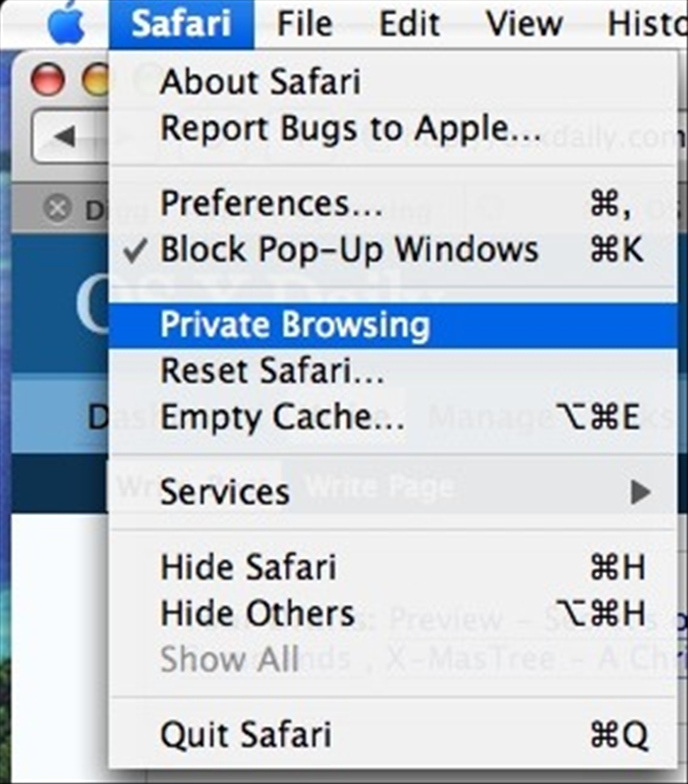Select Hide Safari
Screen dimensions: 688x784
click(x=393, y=568)
